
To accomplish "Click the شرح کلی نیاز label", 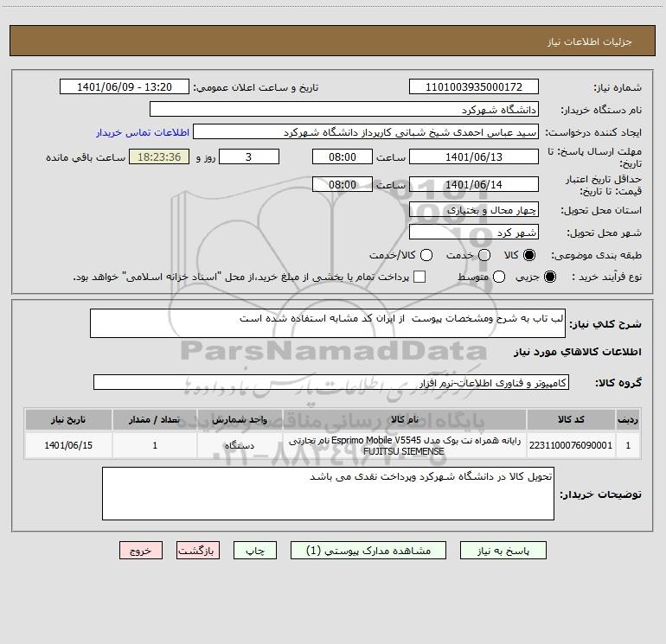I will 605,324.
